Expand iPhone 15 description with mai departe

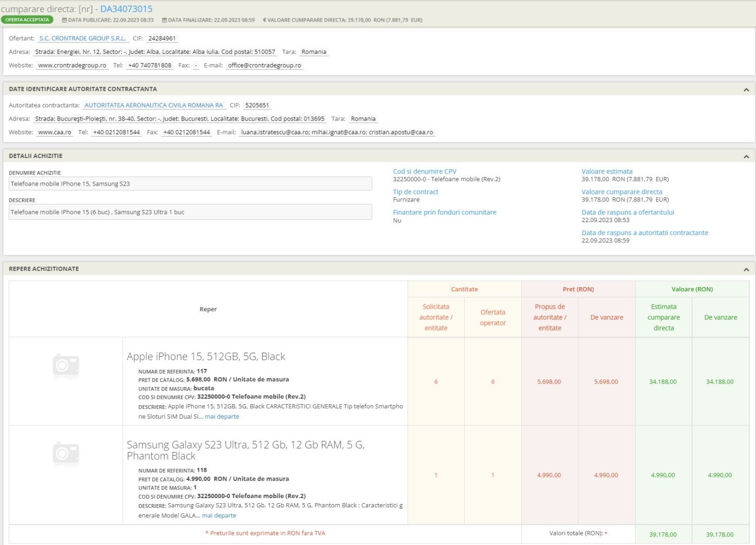222,417
